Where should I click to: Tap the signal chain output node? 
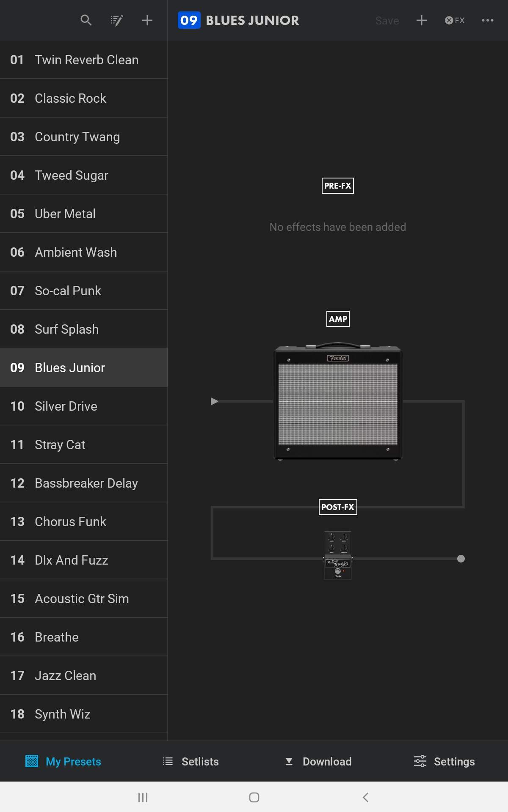461,559
